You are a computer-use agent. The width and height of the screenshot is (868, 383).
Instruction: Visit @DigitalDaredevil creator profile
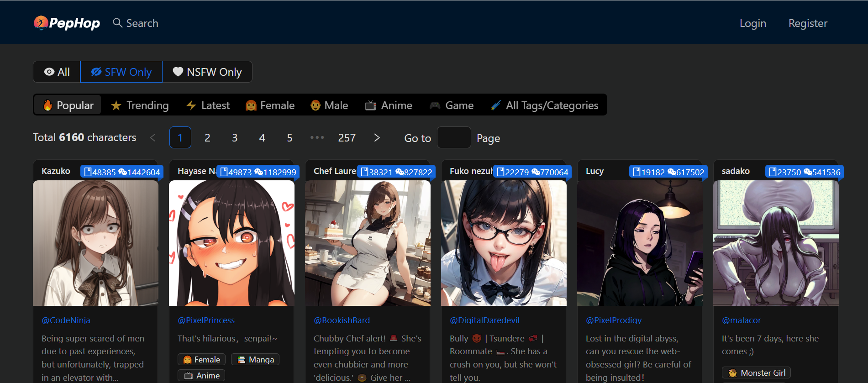click(x=484, y=320)
